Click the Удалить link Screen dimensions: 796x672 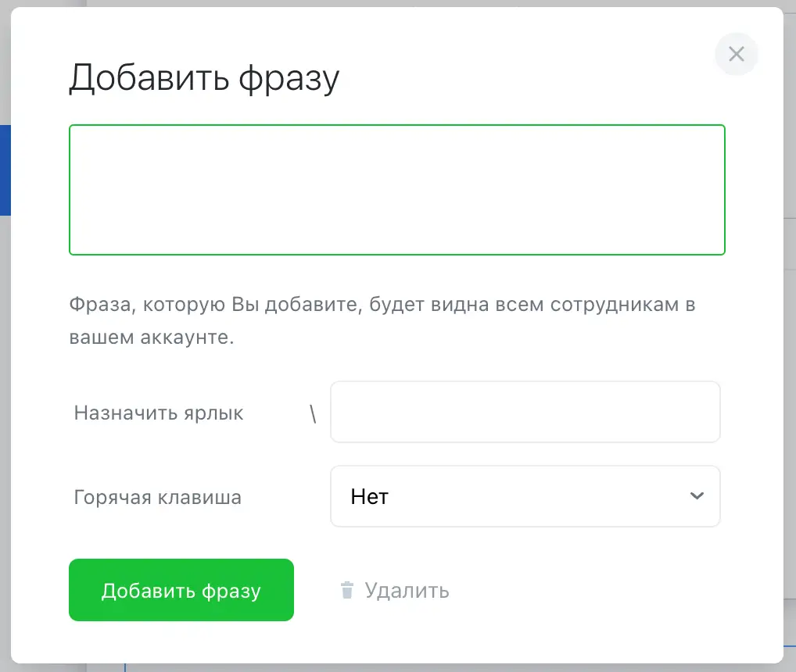point(407,590)
